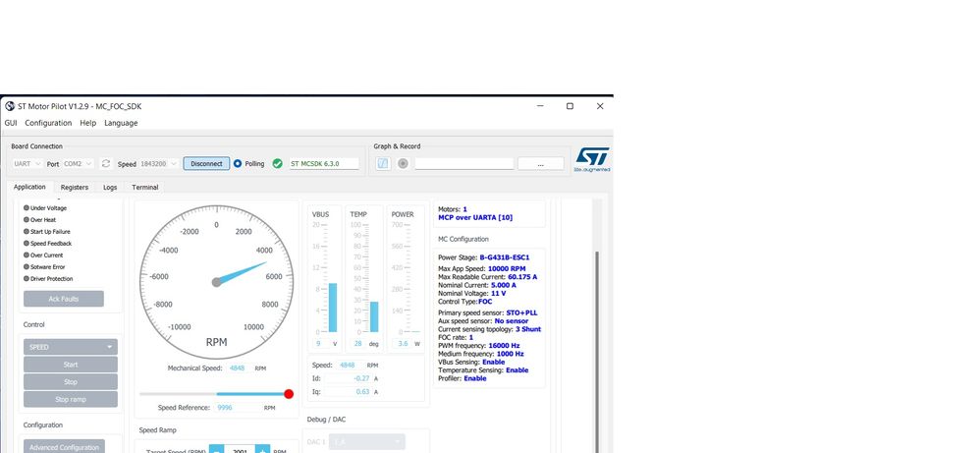Click the 'MCP over UARTA [10]' text
Screen dimensions: 980x453
[x=475, y=217]
